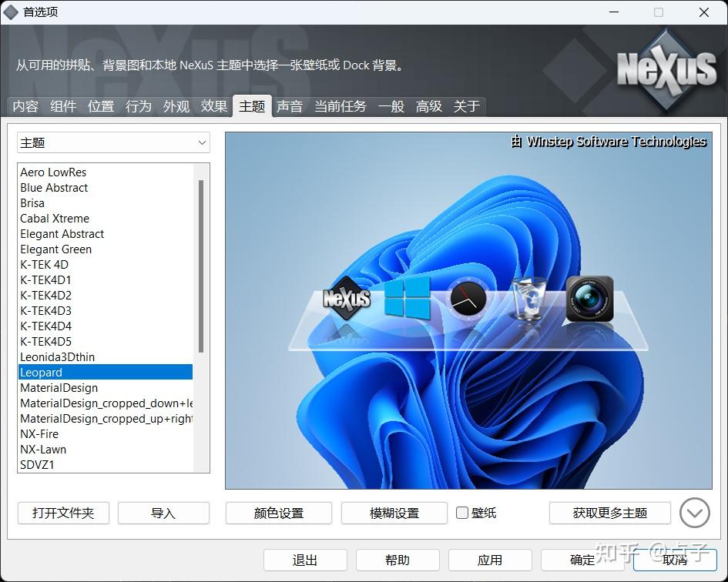This screenshot has height=582, width=728.
Task: Click the 获取更多主题 button
Action: (609, 513)
